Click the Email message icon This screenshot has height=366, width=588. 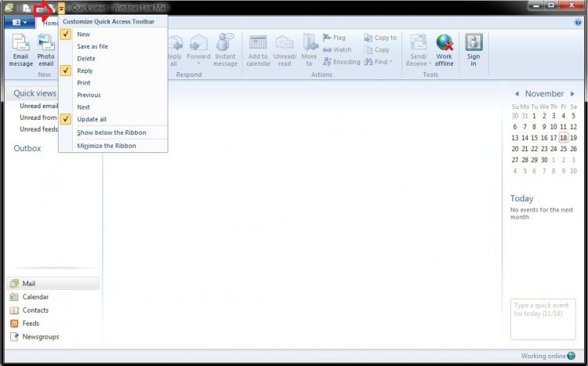[20, 50]
